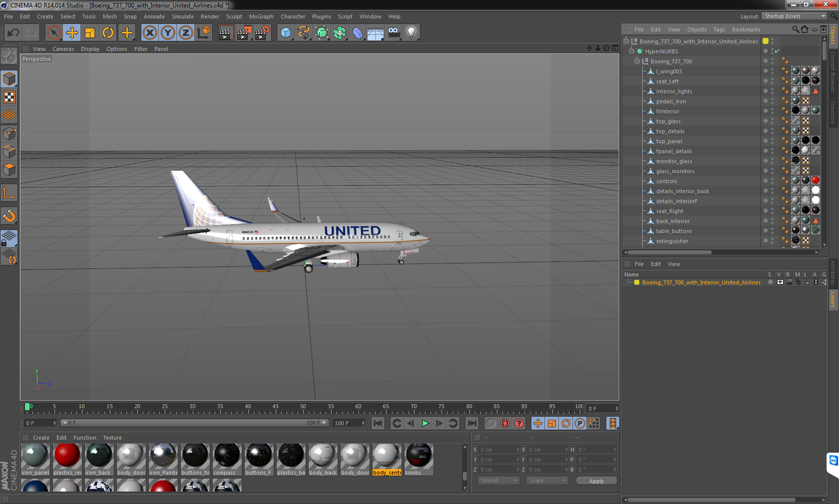Switch the coordinate system icon
This screenshot has width=839, height=504.
[204, 33]
